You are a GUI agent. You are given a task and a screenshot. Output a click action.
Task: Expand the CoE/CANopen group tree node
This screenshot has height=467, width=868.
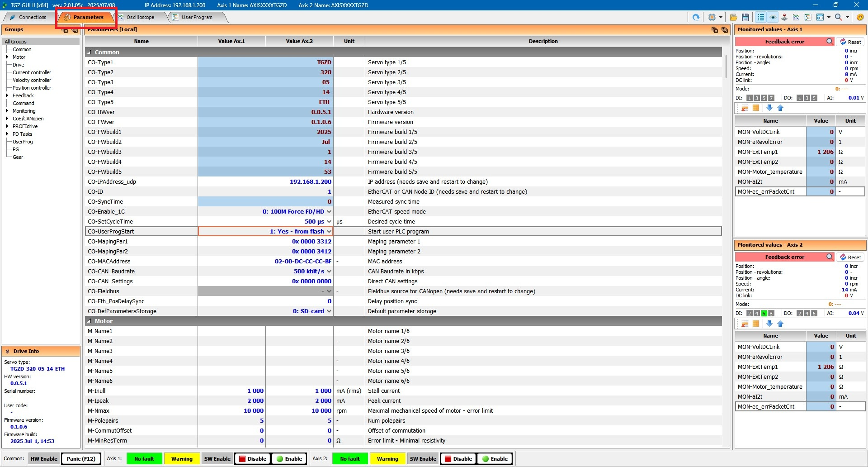pyautogui.click(x=7, y=119)
